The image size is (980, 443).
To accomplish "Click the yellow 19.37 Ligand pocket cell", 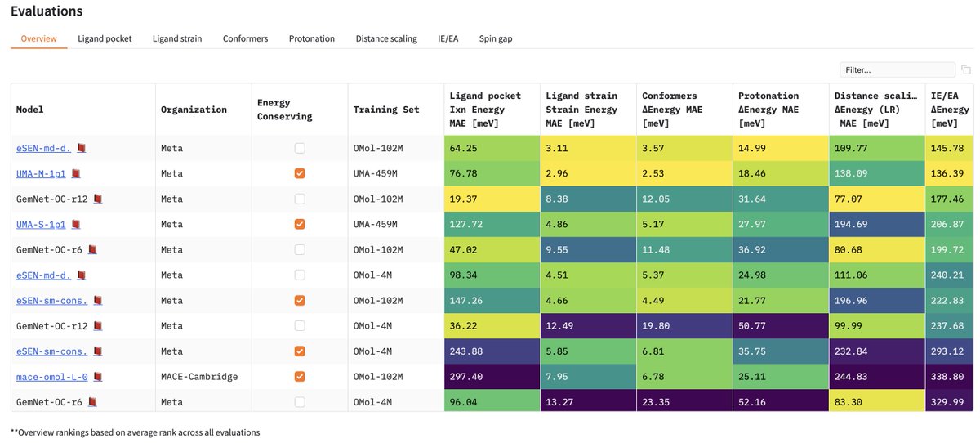I will click(492, 199).
